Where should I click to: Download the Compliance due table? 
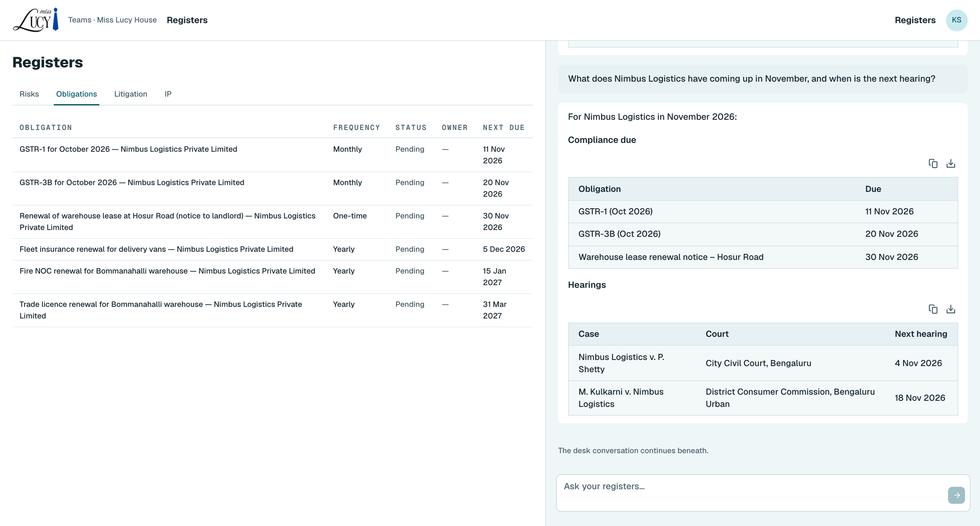[951, 164]
